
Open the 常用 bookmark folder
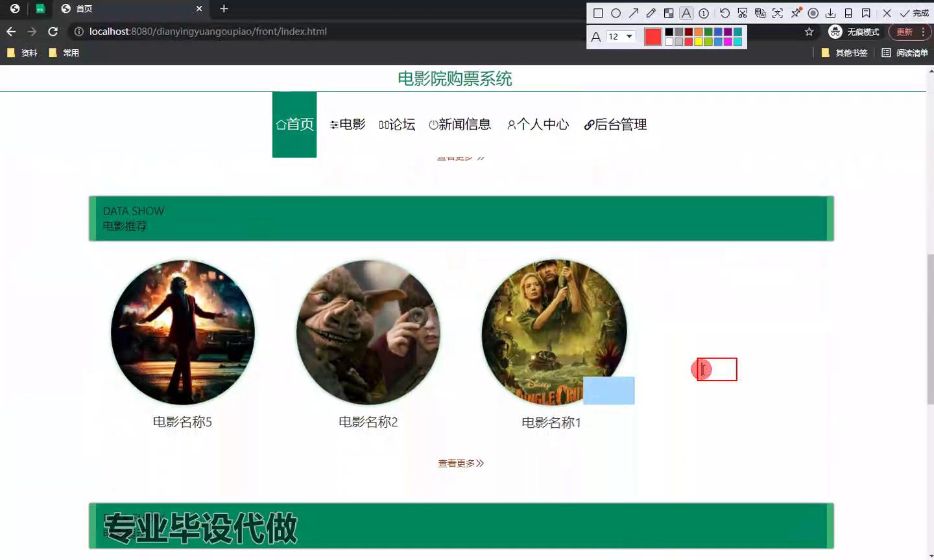click(64, 53)
